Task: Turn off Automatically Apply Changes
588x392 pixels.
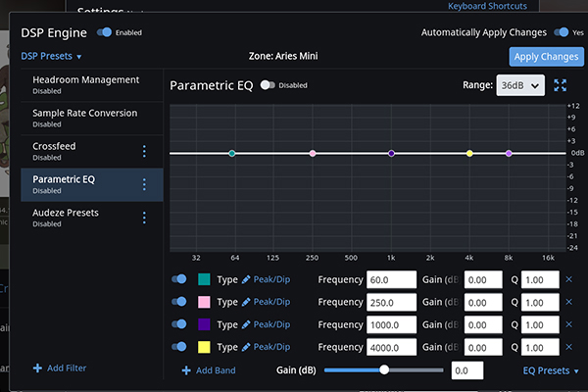Action: click(562, 32)
